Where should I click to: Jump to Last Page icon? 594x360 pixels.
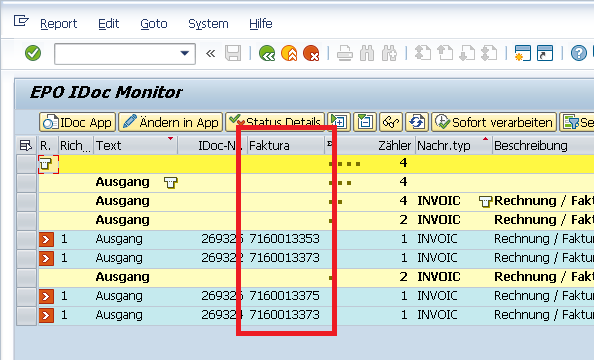pos(489,53)
